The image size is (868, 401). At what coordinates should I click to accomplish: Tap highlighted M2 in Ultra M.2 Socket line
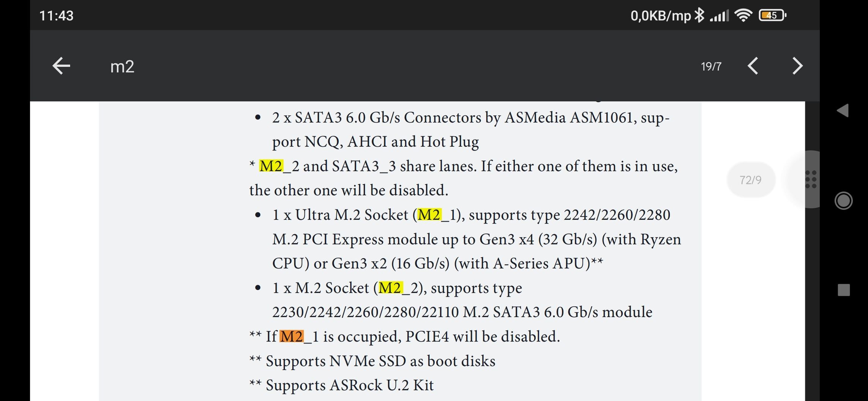pos(429,215)
